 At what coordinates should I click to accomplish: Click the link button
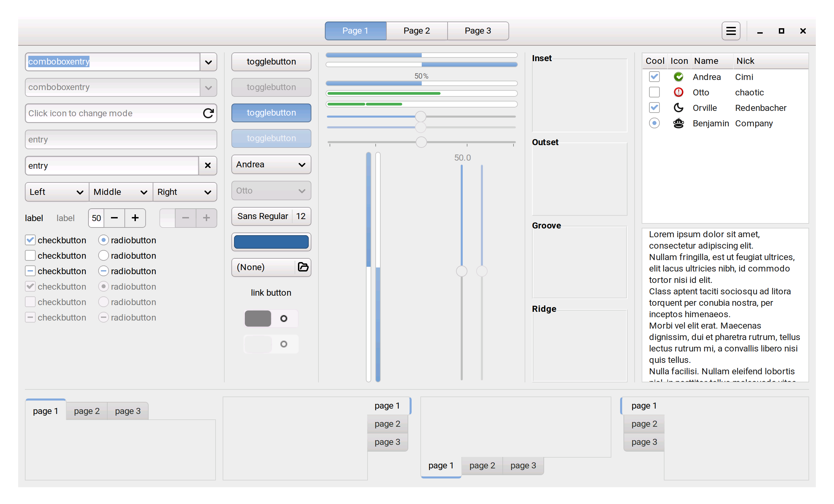pos(271,293)
